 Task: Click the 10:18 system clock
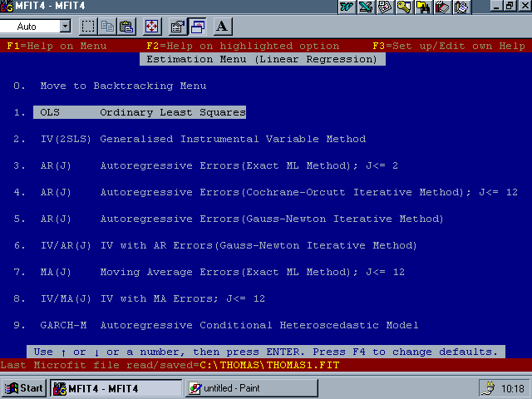coord(513,388)
